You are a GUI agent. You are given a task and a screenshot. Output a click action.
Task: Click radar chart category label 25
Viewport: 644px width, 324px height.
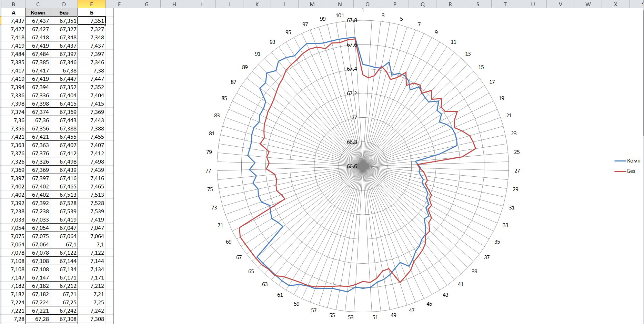click(x=517, y=152)
